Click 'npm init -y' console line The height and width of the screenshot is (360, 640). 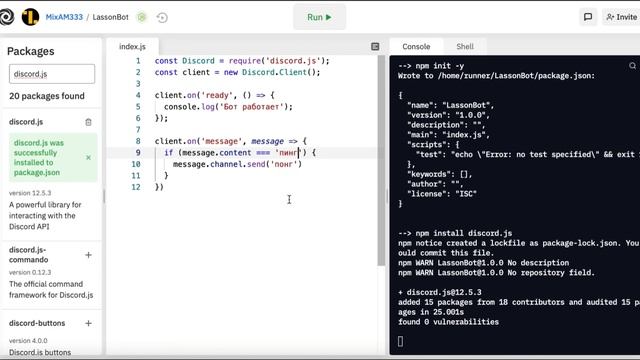(x=431, y=66)
